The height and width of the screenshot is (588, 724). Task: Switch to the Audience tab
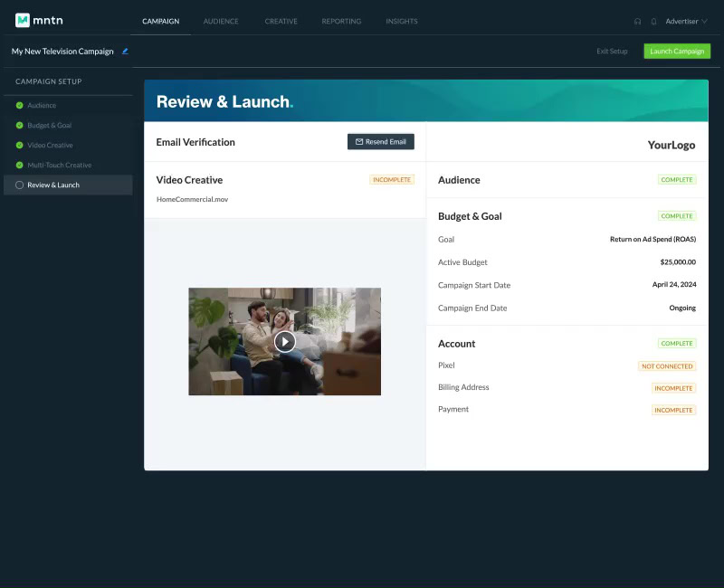[222, 21]
